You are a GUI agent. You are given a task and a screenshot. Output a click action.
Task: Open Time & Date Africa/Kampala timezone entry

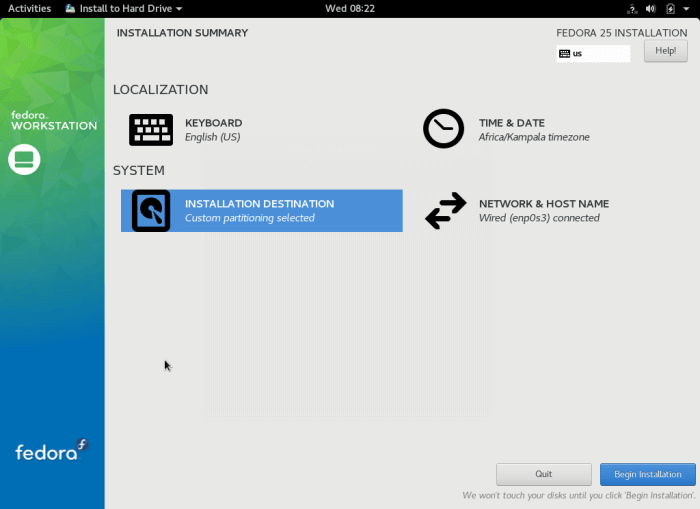(x=534, y=137)
